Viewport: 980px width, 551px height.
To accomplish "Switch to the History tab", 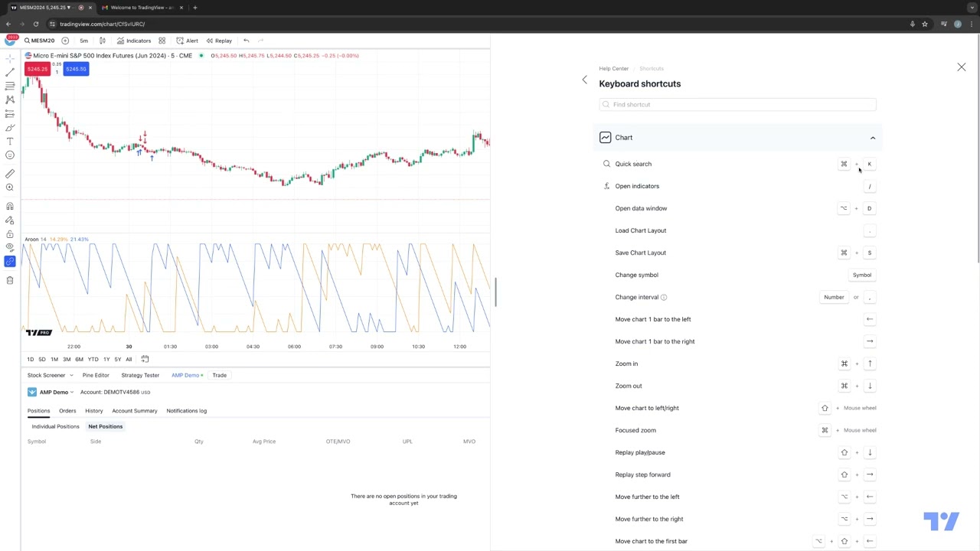I will [x=94, y=411].
